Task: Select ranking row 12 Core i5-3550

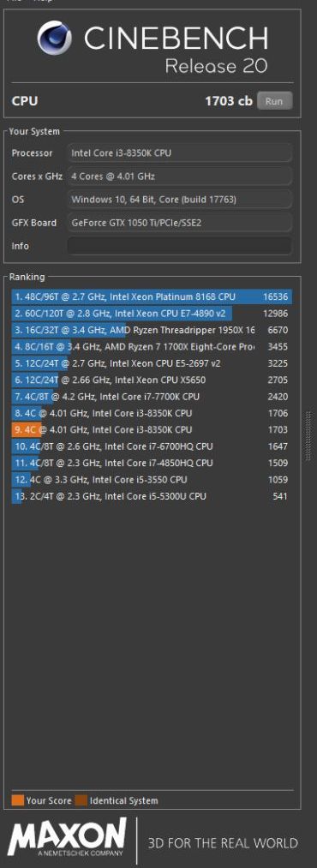Action: [x=152, y=479]
